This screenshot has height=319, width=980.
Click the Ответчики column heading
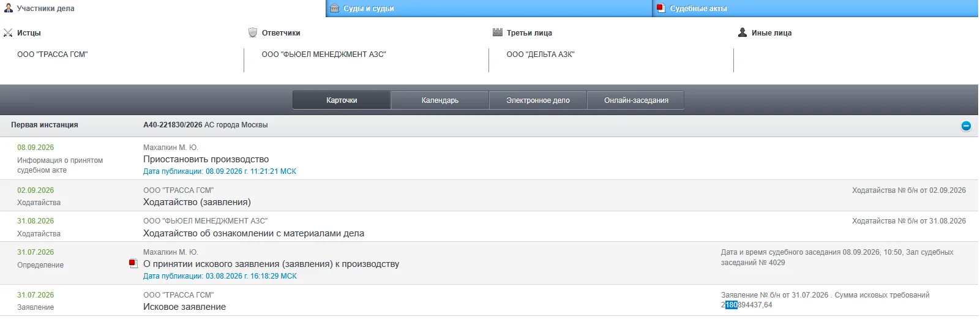point(281,33)
